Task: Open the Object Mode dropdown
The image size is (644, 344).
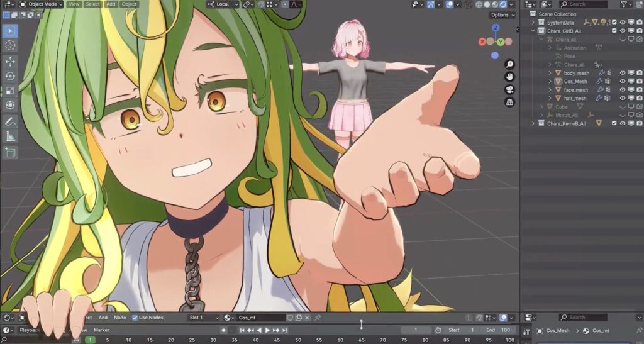Action: point(41,4)
